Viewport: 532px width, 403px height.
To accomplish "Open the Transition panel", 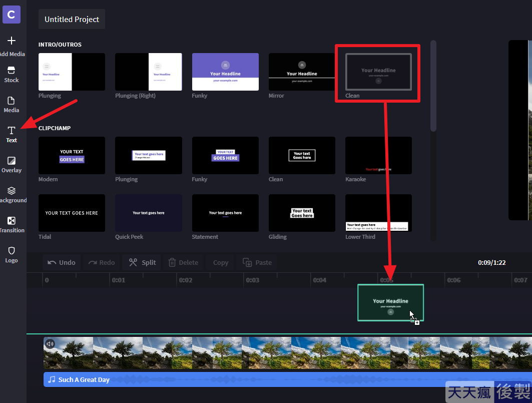I will click(x=12, y=225).
